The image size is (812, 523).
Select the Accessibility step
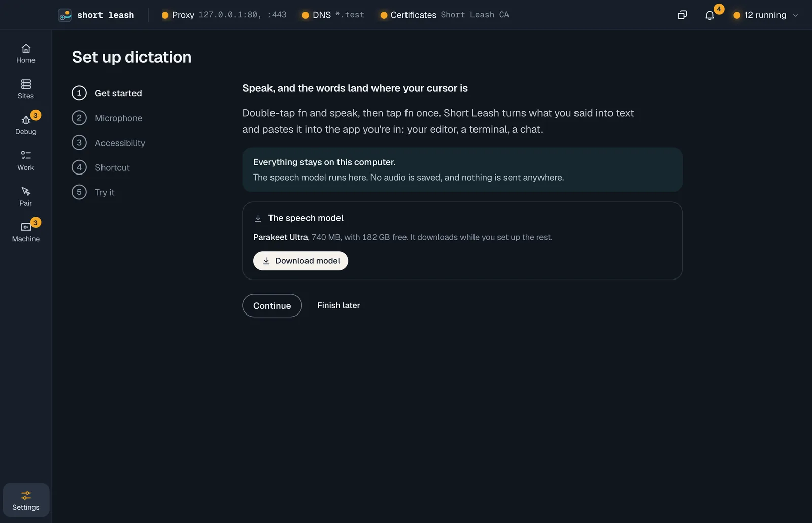click(109, 143)
